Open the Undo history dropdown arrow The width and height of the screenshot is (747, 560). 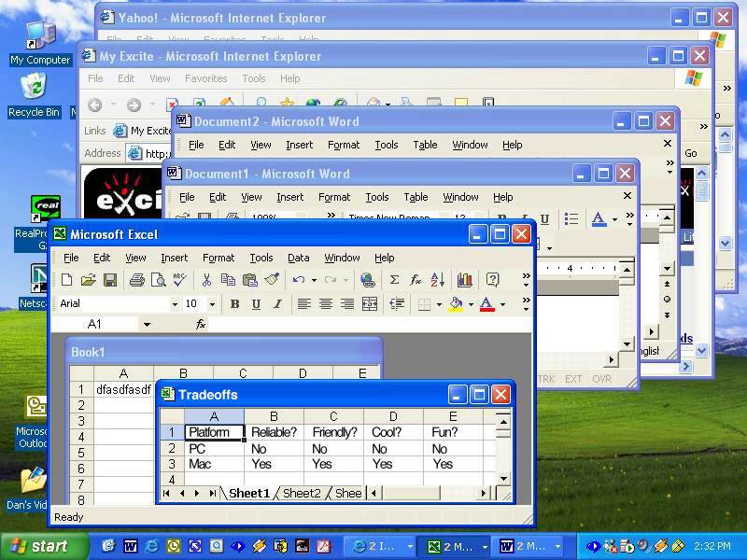[x=314, y=280]
